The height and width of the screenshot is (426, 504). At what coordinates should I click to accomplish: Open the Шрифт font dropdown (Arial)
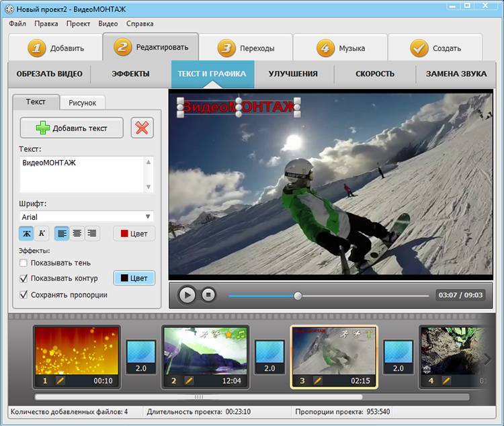click(87, 216)
